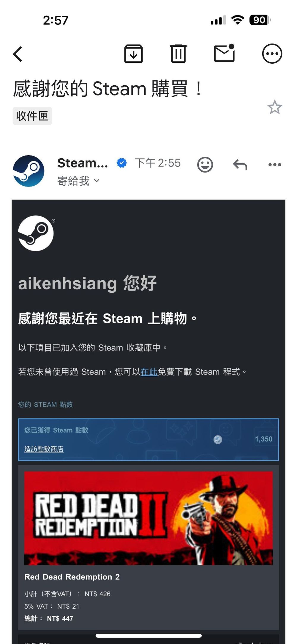The width and height of the screenshot is (297, 644).
Task: Follow the 在此 download Steam link
Action: [149, 372]
